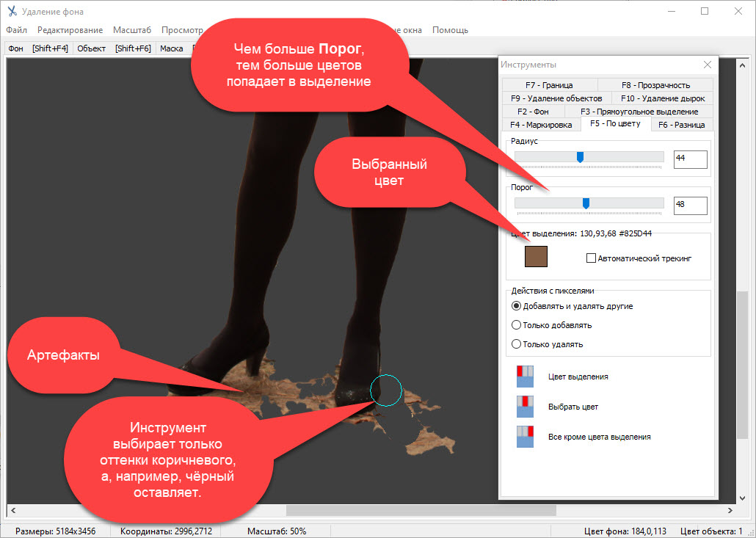Click the 'Выбрать цвет' pick color icon
The height and width of the screenshot is (538, 756).
point(525,407)
